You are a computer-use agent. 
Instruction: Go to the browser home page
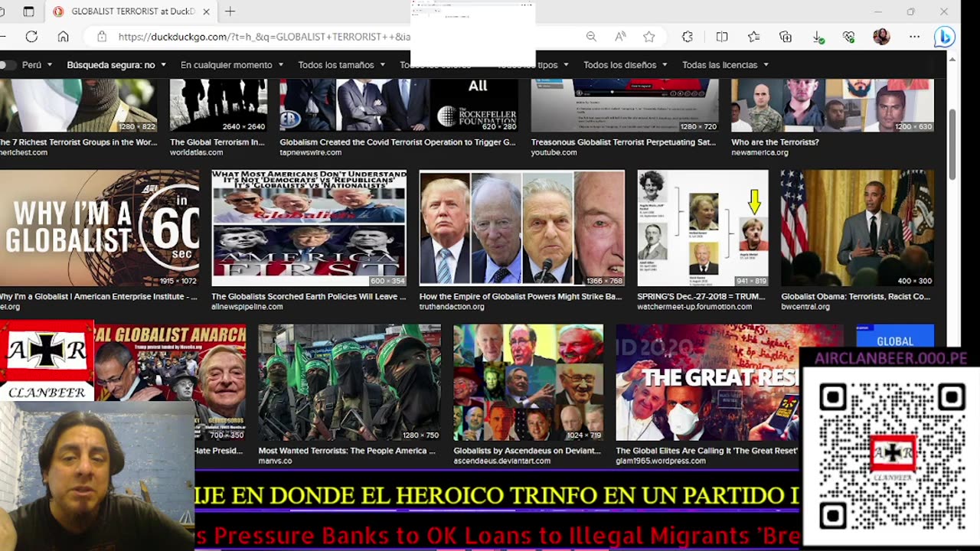point(63,37)
